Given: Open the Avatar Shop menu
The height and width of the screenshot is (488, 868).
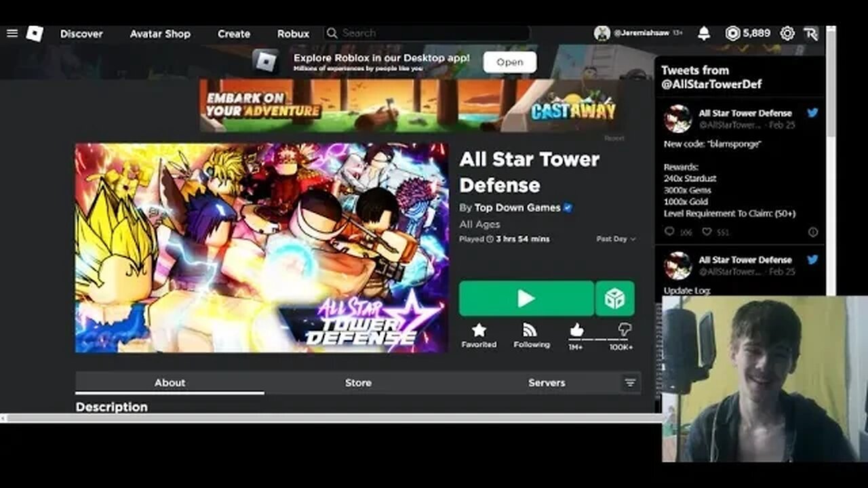Looking at the screenshot, I should pos(160,33).
